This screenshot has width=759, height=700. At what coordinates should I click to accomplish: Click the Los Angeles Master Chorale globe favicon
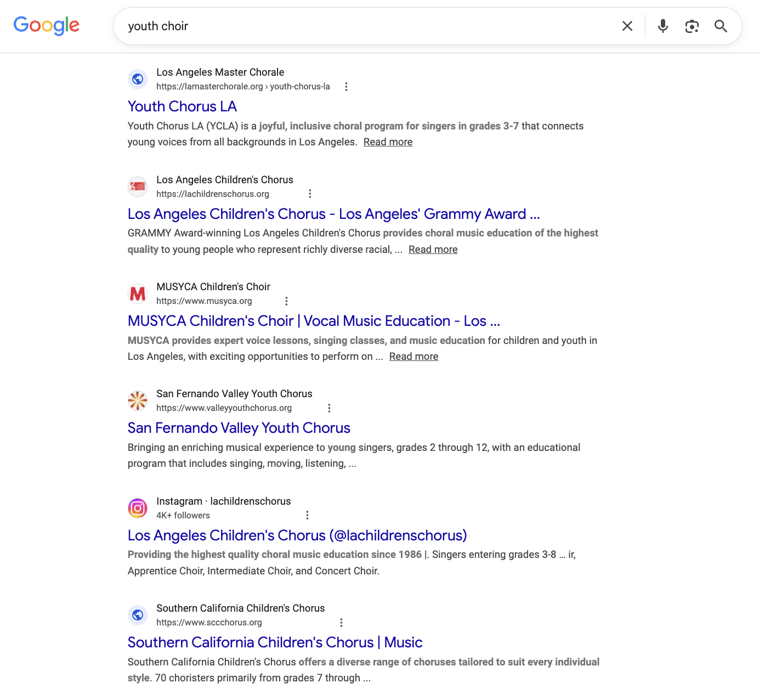coord(138,79)
